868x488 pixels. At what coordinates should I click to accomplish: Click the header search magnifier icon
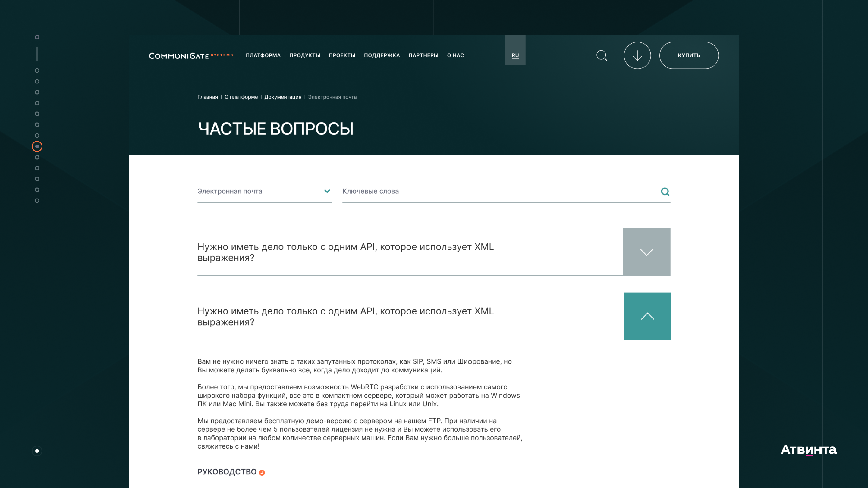(602, 55)
